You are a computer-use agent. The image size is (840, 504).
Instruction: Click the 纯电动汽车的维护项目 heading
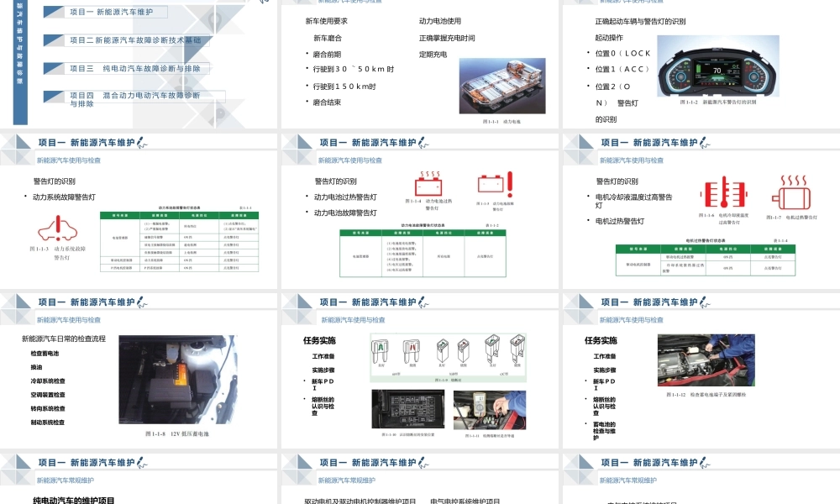[74, 501]
